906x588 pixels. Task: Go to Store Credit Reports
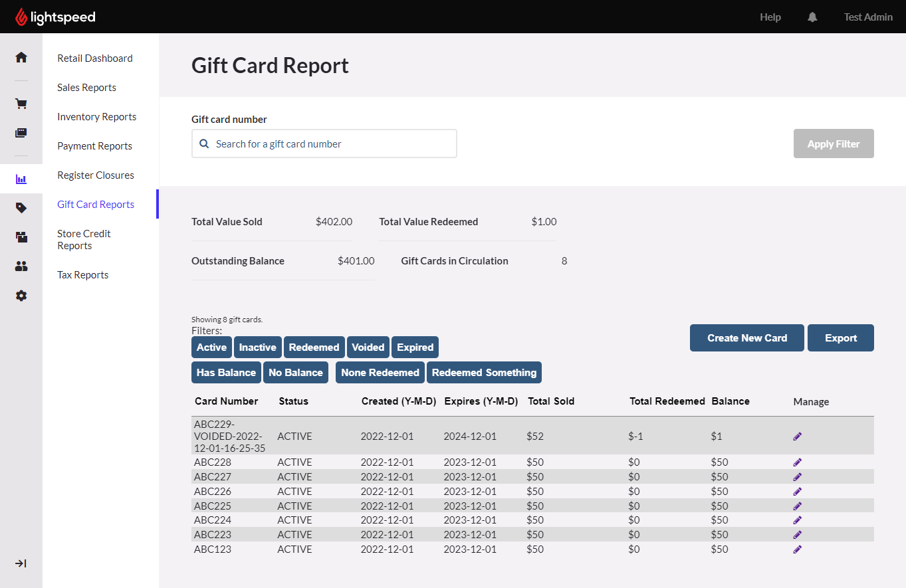coord(84,240)
